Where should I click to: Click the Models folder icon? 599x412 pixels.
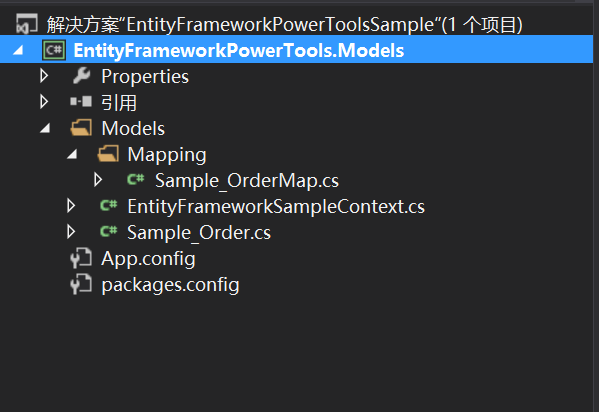pyautogui.click(x=81, y=128)
